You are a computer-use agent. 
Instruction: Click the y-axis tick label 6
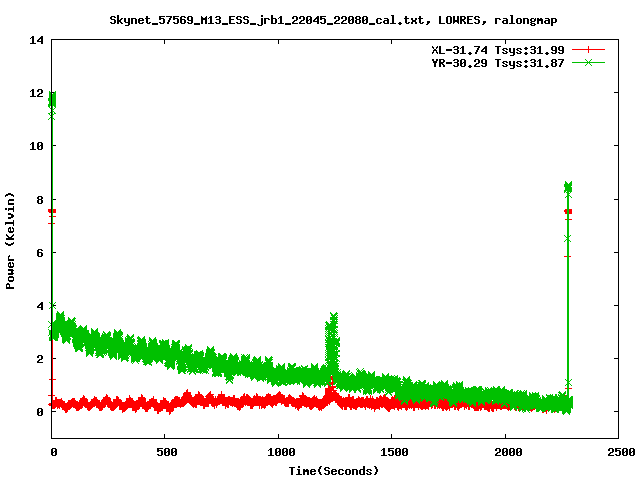40,253
